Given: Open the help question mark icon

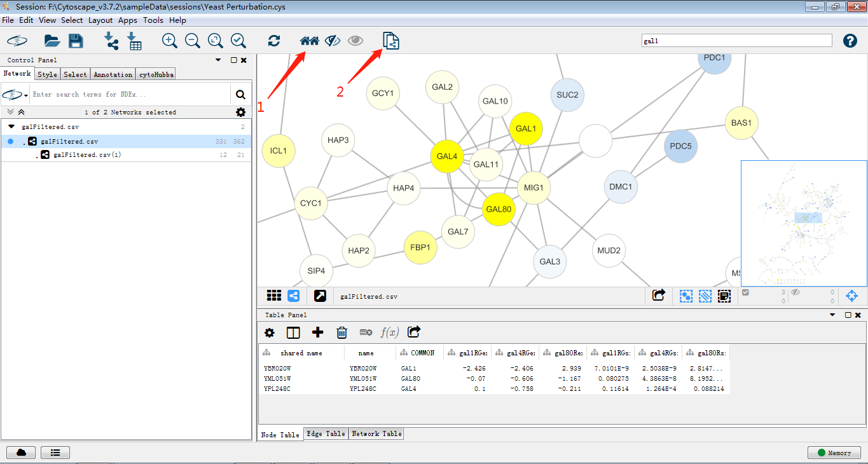Looking at the screenshot, I should pyautogui.click(x=850, y=41).
